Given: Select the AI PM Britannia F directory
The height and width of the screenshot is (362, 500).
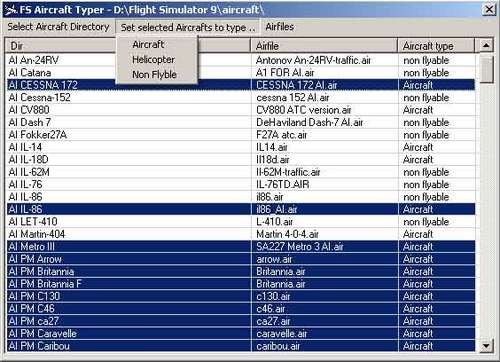Looking at the screenshot, I should [x=45, y=284].
